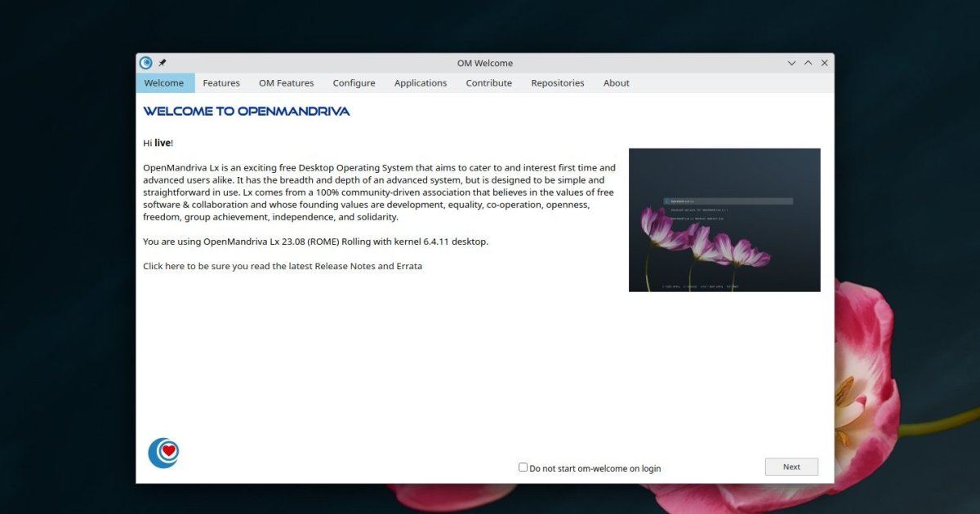Return to the Welcome tab

tap(164, 82)
